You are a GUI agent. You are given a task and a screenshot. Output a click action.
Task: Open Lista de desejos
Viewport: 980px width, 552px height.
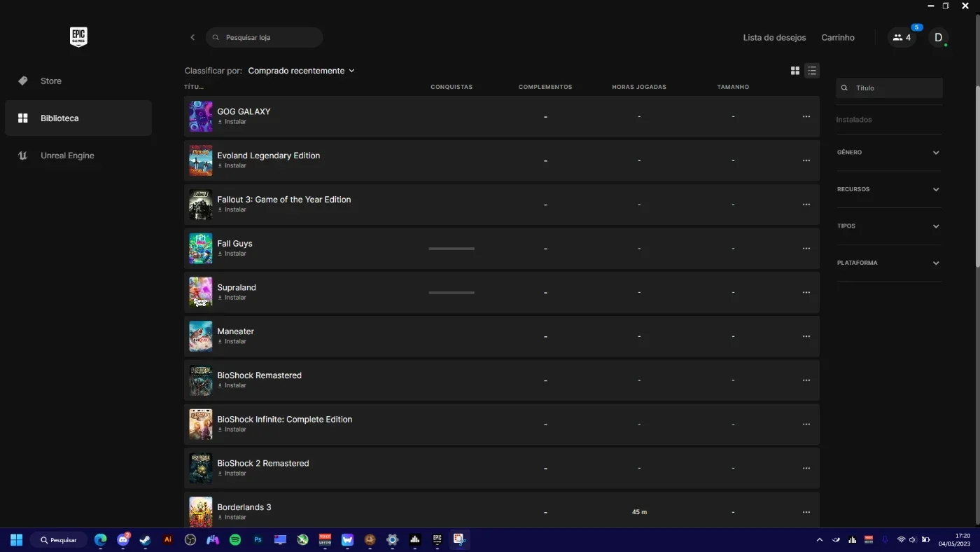click(x=774, y=38)
